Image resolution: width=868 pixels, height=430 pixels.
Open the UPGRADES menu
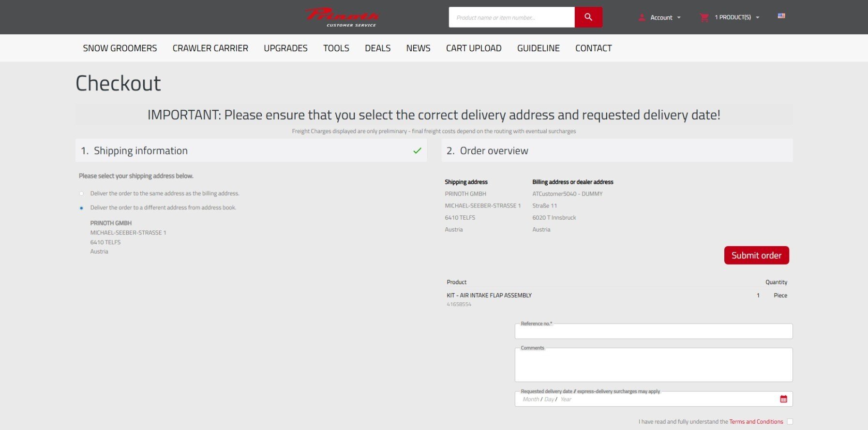tap(285, 48)
